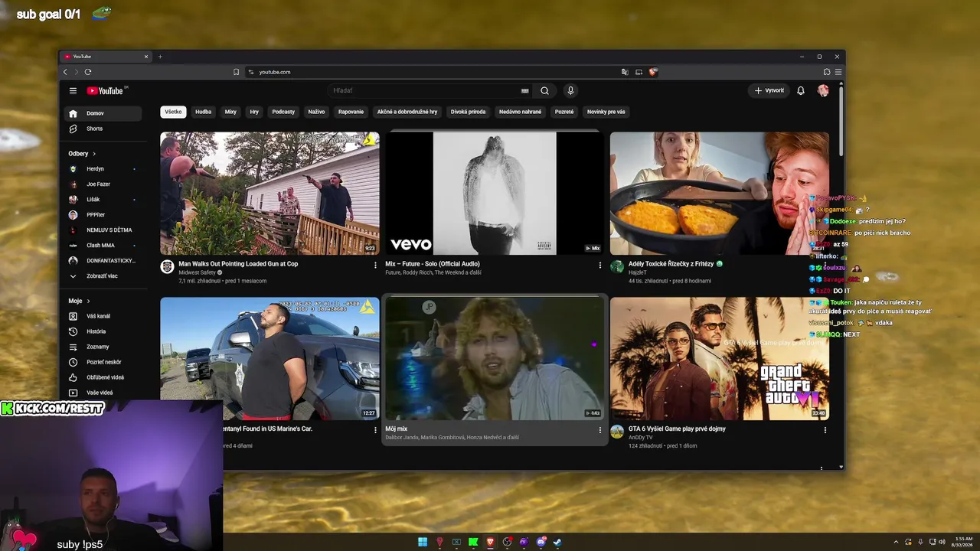
Task: Open the on-screen keyboard in the search box
Action: click(x=524, y=90)
